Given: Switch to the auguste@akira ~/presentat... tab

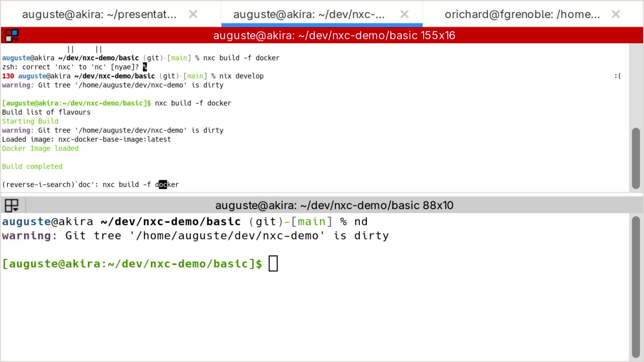Looking at the screenshot, I should (99, 14).
